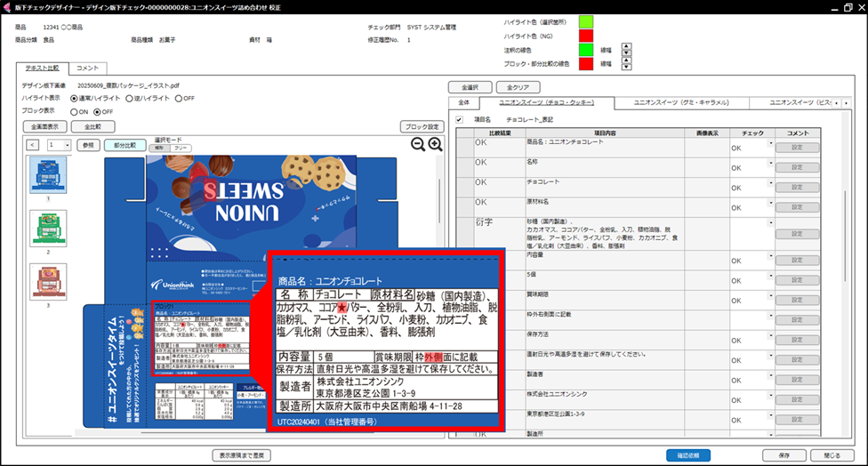The image size is (868, 466).
Task: Click the 確認依頼 button
Action: point(688,455)
